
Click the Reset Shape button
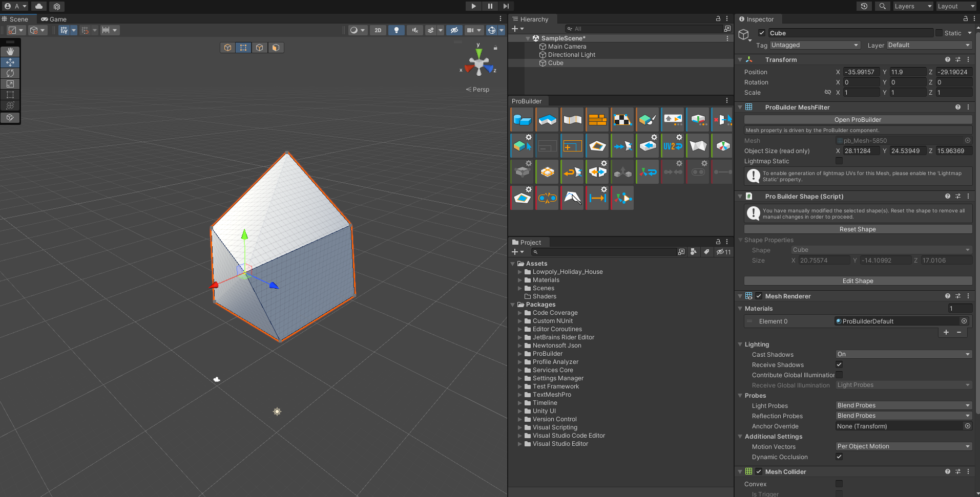point(858,229)
